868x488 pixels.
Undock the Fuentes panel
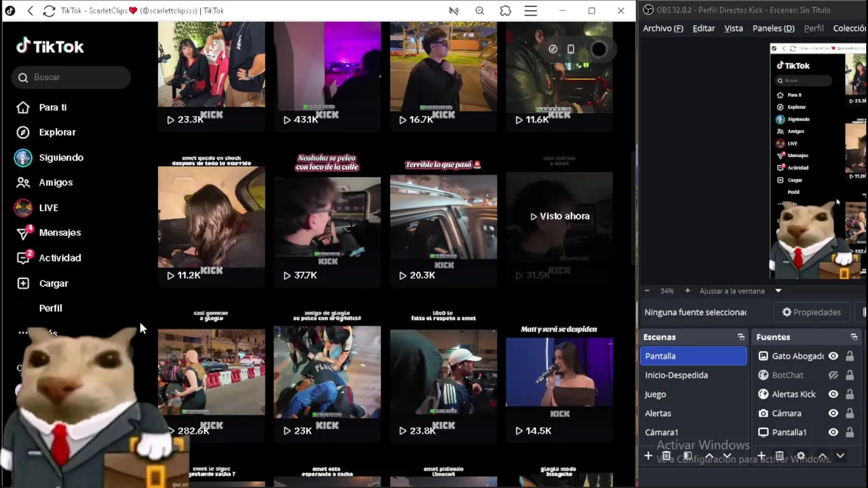tap(854, 337)
